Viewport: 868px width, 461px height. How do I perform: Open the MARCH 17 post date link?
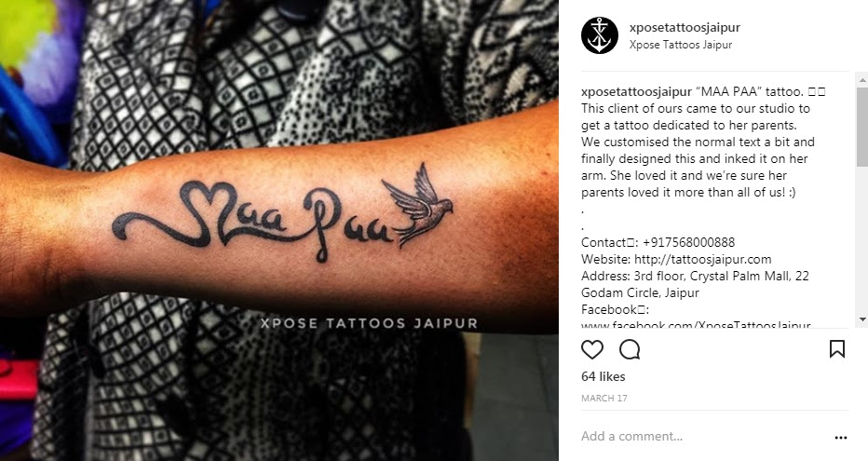(604, 398)
